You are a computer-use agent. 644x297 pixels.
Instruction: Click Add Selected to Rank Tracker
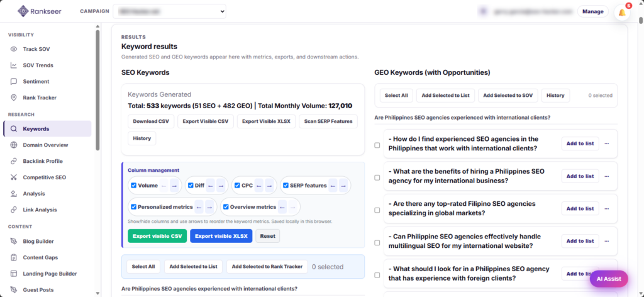coord(267,267)
